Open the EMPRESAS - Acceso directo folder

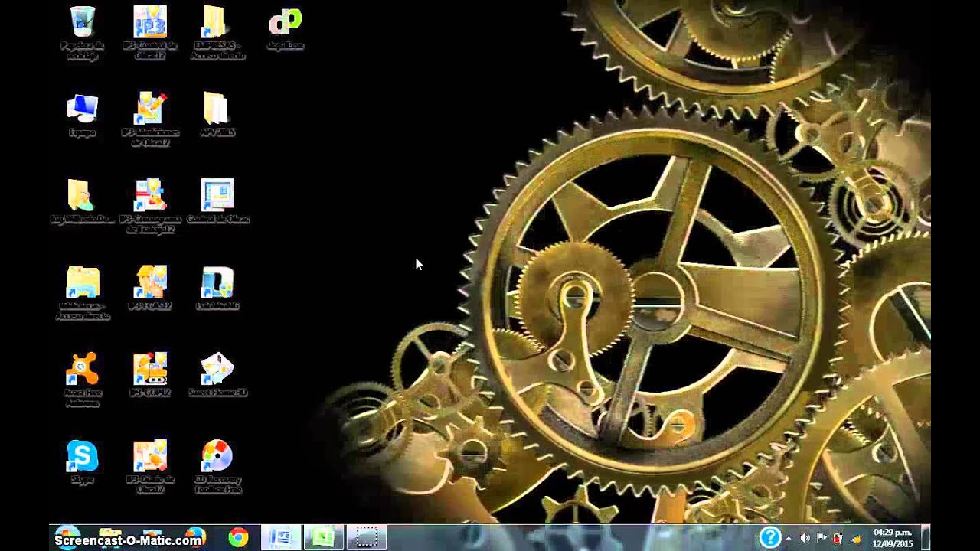[217, 32]
